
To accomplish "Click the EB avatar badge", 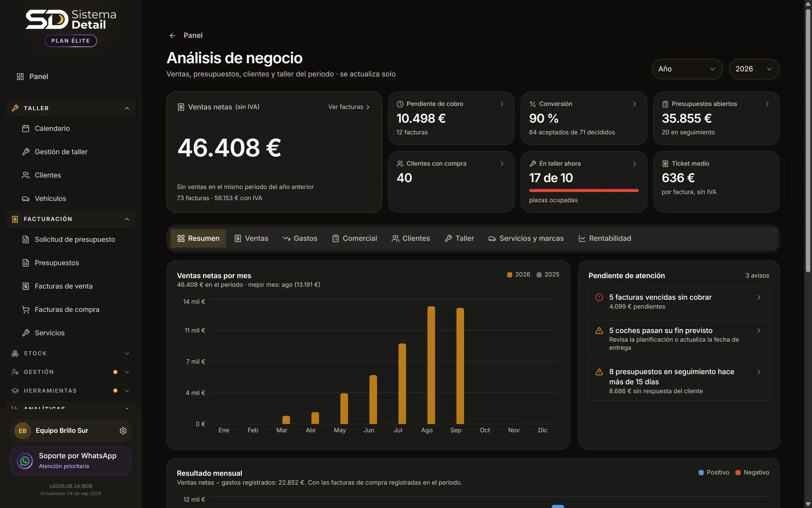I will (23, 430).
